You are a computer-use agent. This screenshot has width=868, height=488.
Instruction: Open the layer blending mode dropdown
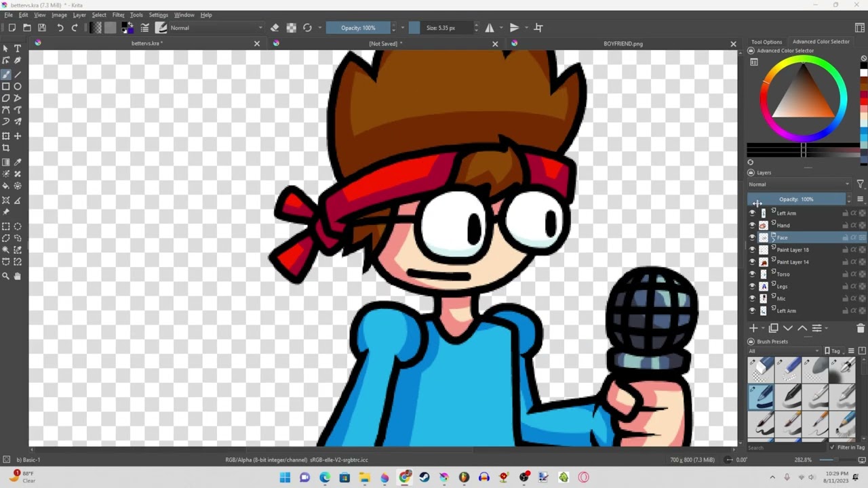(x=799, y=184)
